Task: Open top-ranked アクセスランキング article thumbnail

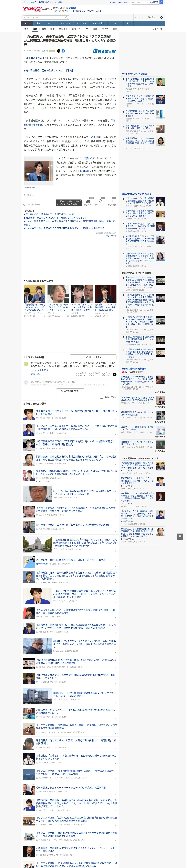Action: coord(160,82)
